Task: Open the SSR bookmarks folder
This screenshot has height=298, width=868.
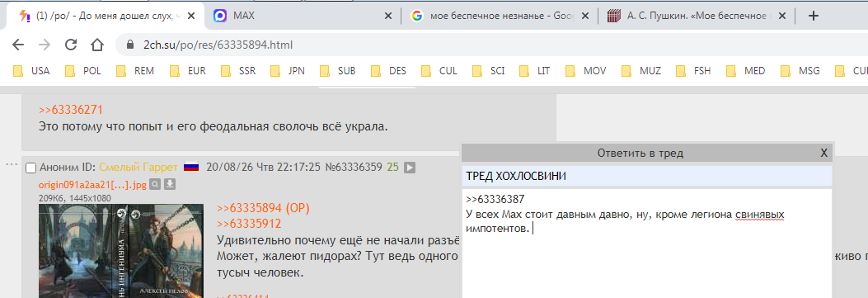Action: point(238,71)
